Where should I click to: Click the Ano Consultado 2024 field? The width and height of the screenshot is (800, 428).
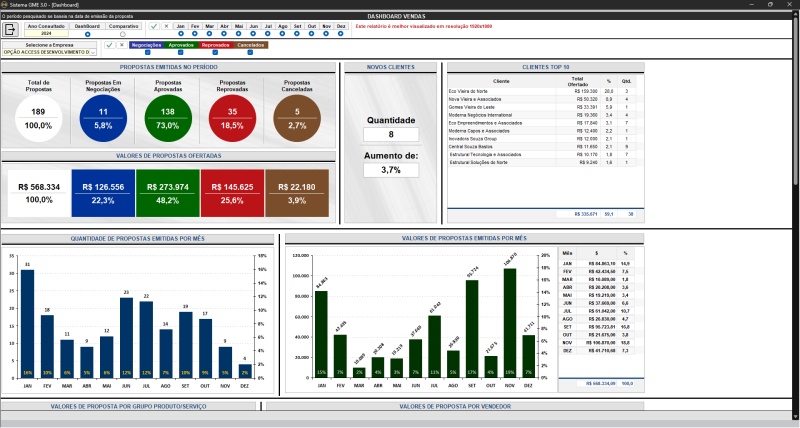click(x=46, y=33)
